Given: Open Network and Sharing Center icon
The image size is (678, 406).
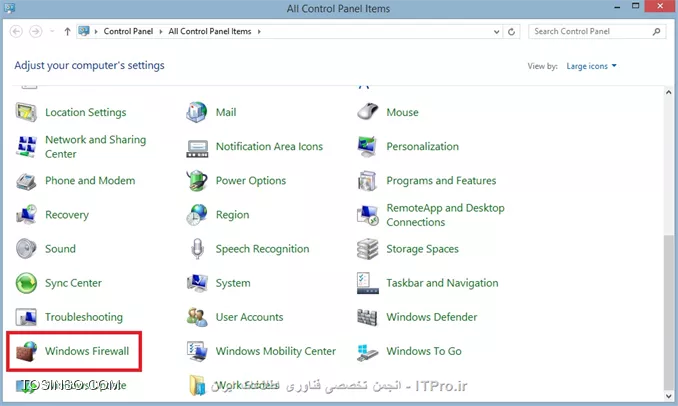Looking at the screenshot, I should pos(26,147).
